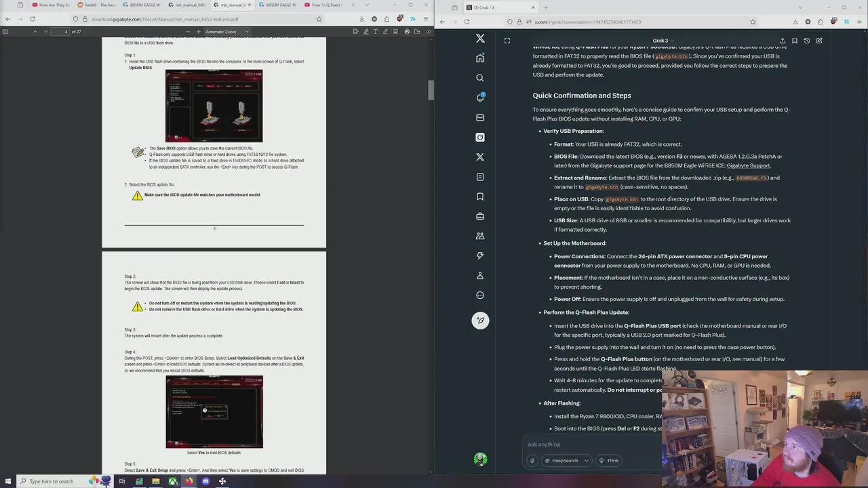
Task: Go back in the left browser window
Action: click(8, 19)
